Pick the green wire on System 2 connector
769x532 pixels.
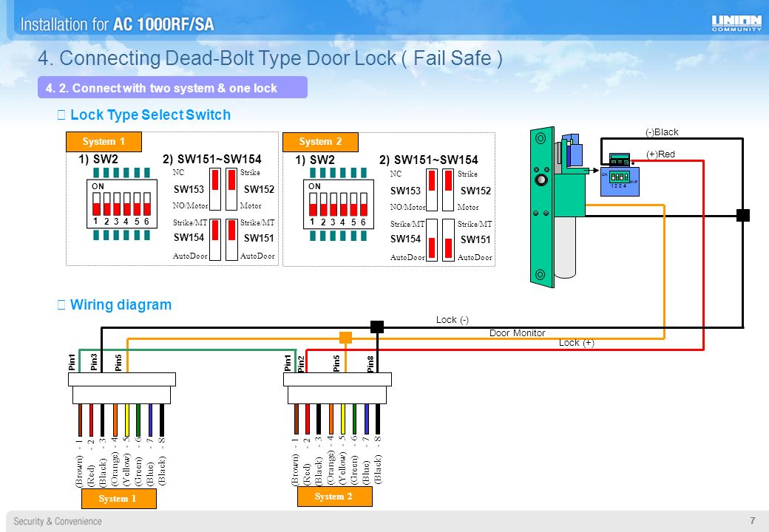(354, 420)
